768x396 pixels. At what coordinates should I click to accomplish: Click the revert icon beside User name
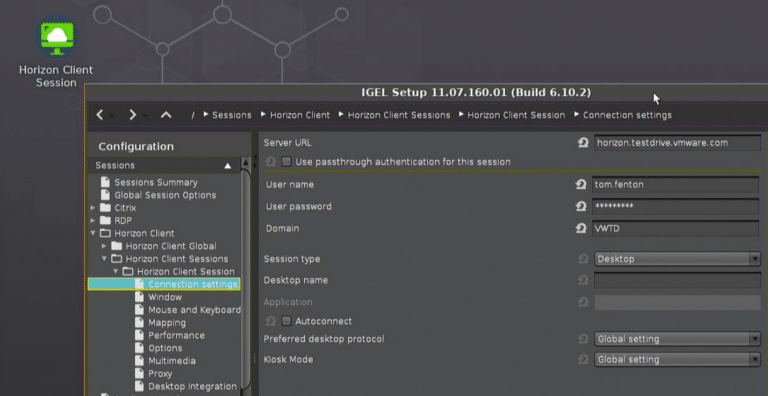tap(581, 185)
